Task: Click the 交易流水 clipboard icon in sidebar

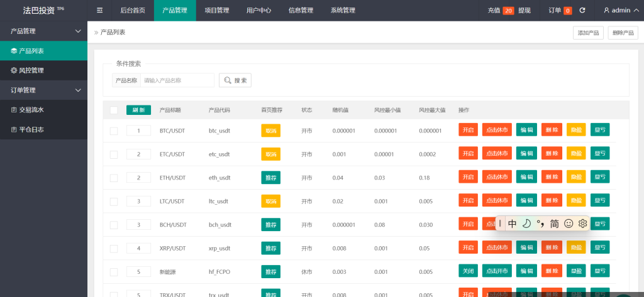Action: pos(14,109)
